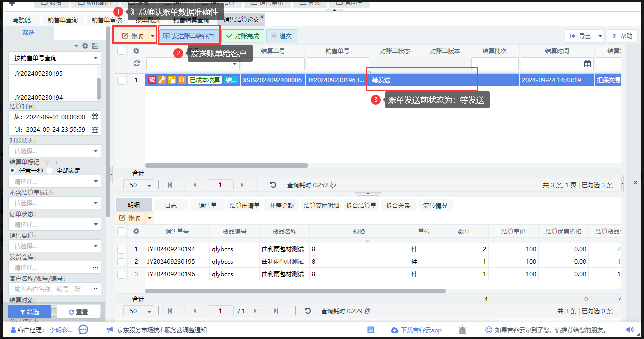
Task: Click the save filter floppy disk icon
Action: (95, 46)
